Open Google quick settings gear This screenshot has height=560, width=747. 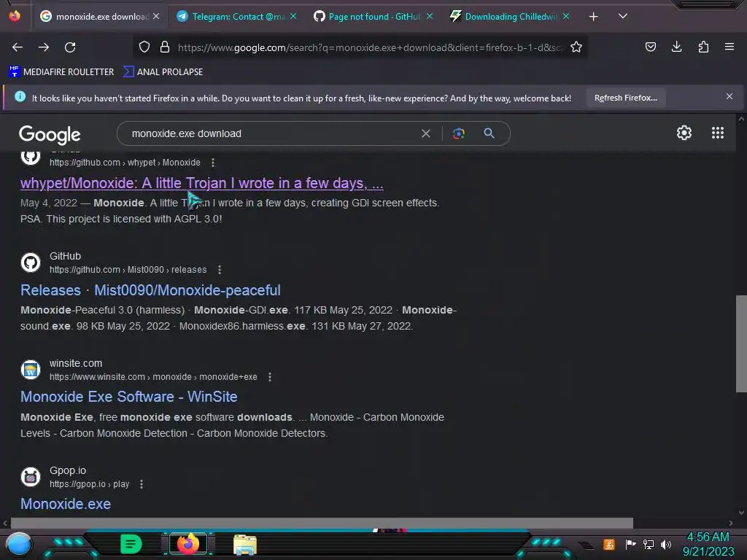[x=684, y=133]
